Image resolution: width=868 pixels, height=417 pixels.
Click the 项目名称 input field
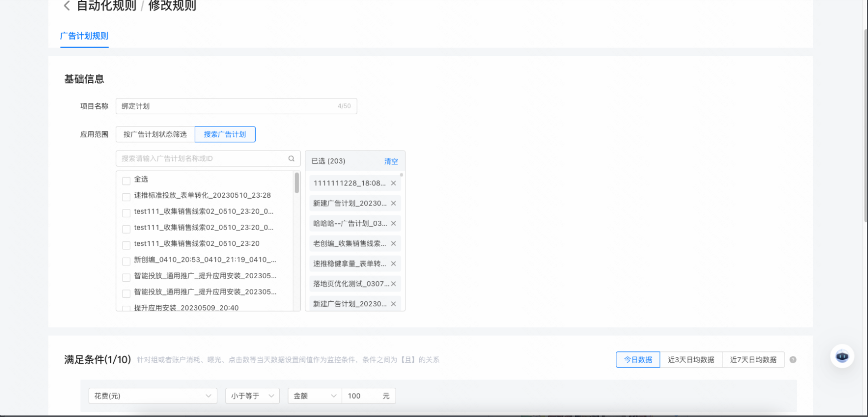(236, 106)
